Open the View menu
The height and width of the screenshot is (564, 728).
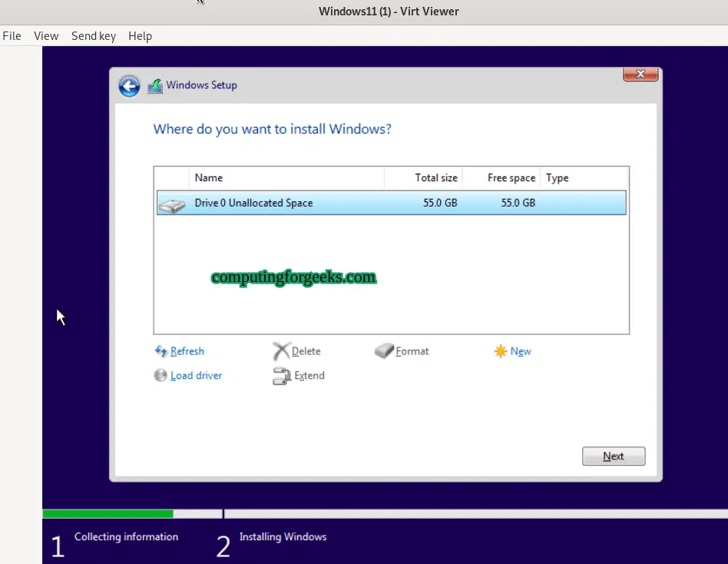point(46,35)
